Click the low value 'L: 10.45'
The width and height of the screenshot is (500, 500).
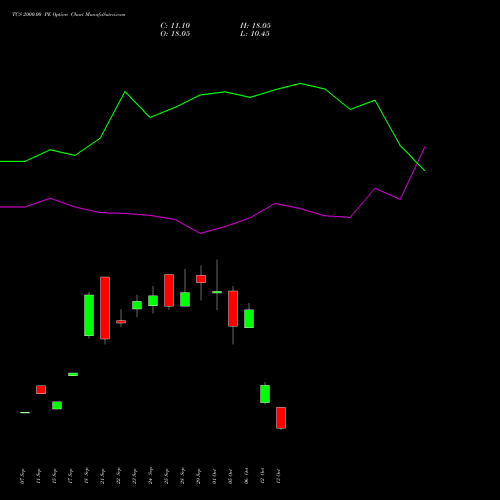click(255, 34)
